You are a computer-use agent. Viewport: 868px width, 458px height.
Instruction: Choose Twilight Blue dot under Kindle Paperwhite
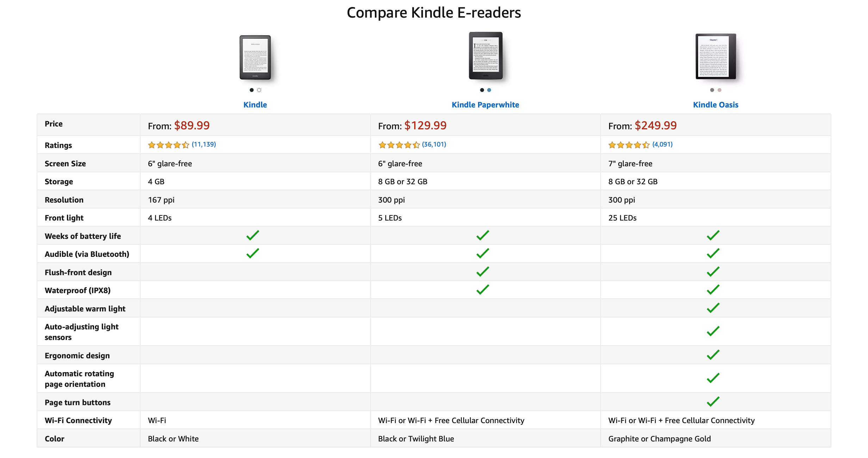click(x=489, y=90)
